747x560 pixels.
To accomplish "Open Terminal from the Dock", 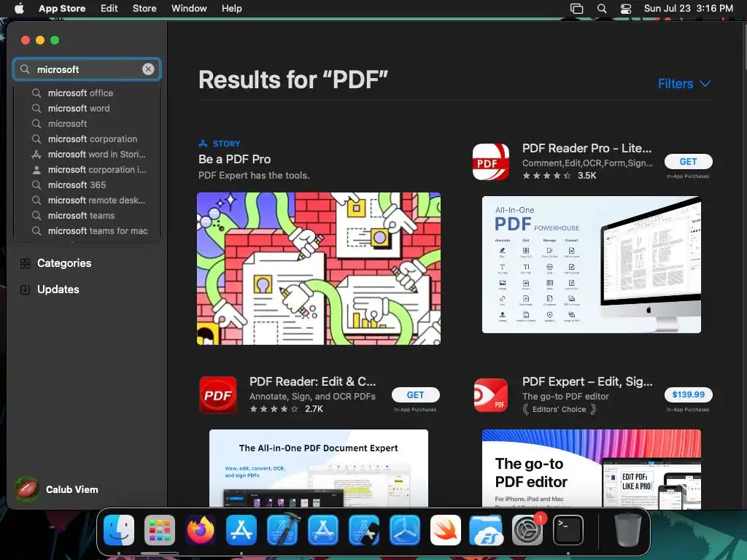I will pos(568,530).
